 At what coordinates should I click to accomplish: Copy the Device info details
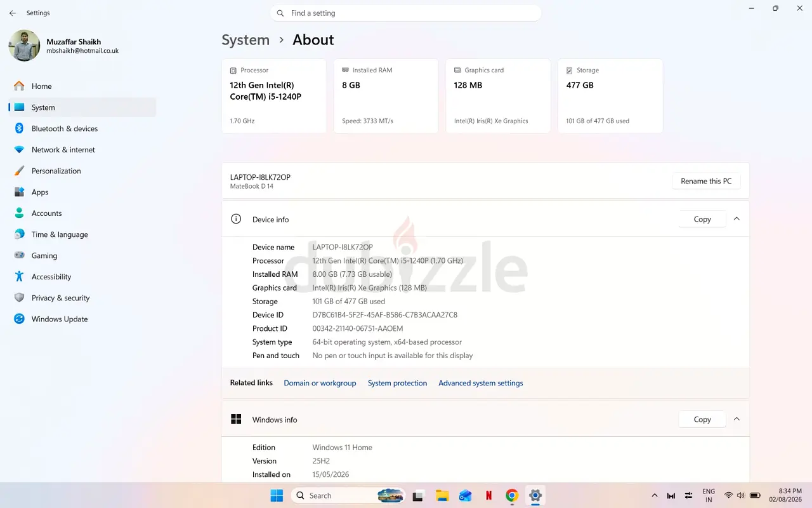702,219
